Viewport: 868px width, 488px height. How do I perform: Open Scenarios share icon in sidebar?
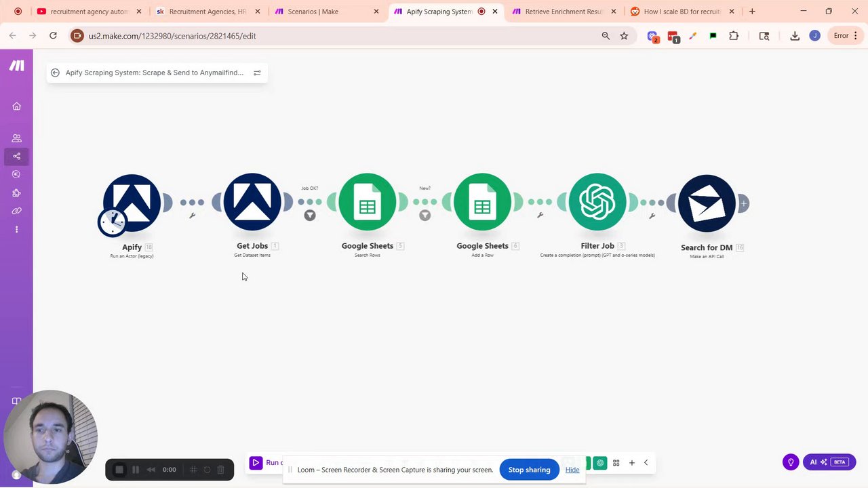tap(17, 157)
